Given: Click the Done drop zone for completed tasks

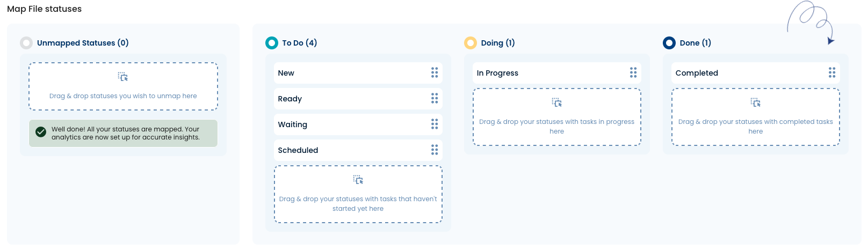Looking at the screenshot, I should coord(756,117).
